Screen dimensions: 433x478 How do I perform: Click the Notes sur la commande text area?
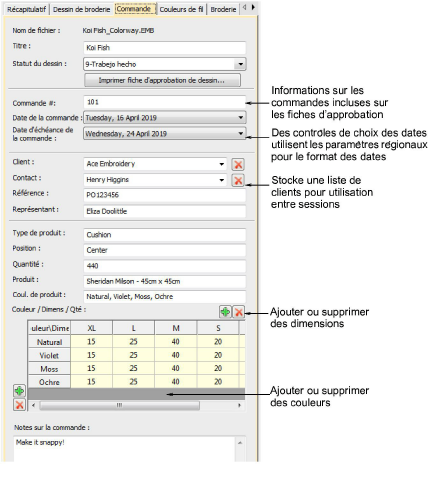click(x=124, y=449)
